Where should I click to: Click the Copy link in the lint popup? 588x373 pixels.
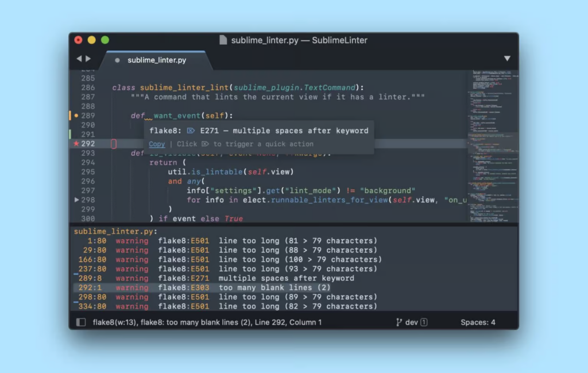156,144
